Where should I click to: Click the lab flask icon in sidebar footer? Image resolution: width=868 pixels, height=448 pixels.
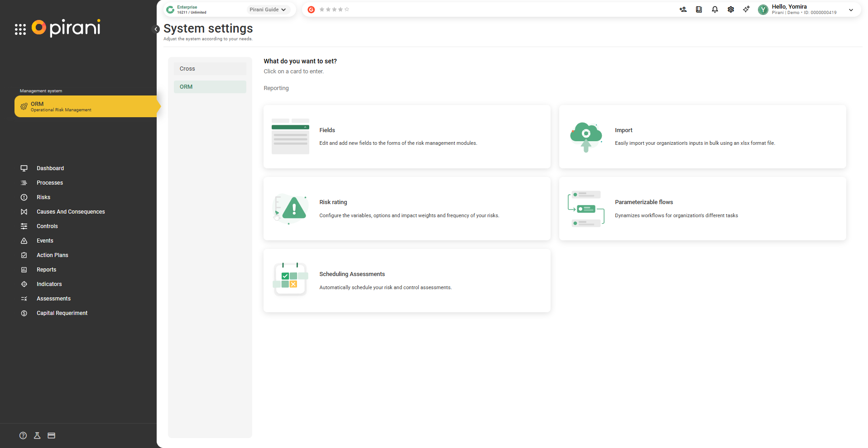(x=37, y=435)
